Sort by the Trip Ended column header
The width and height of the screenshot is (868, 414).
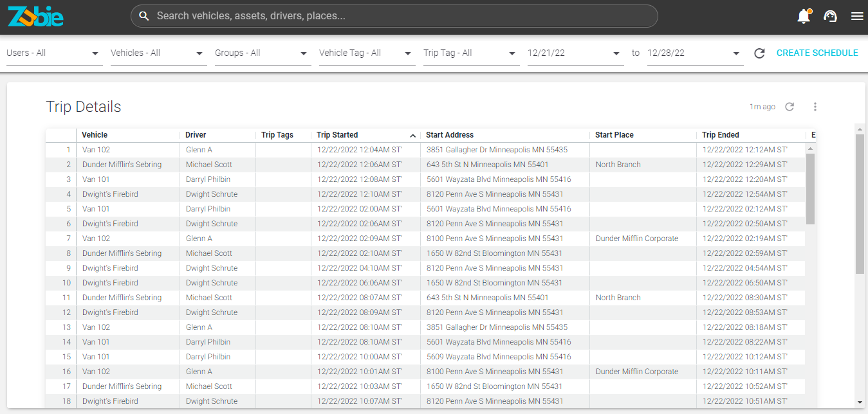coord(721,135)
